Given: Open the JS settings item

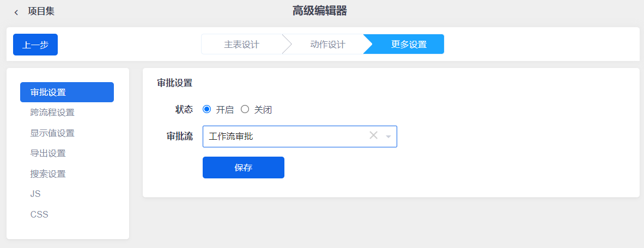Looking at the screenshot, I should (x=35, y=194).
